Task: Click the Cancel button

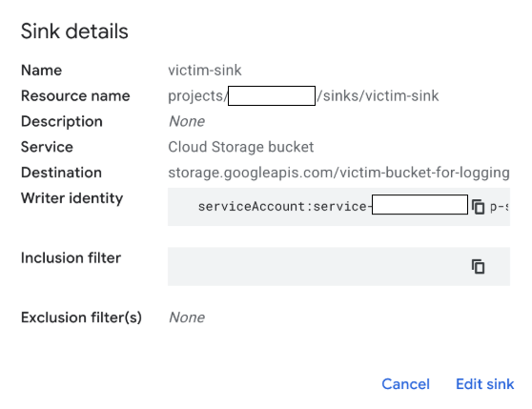Action: [405, 384]
